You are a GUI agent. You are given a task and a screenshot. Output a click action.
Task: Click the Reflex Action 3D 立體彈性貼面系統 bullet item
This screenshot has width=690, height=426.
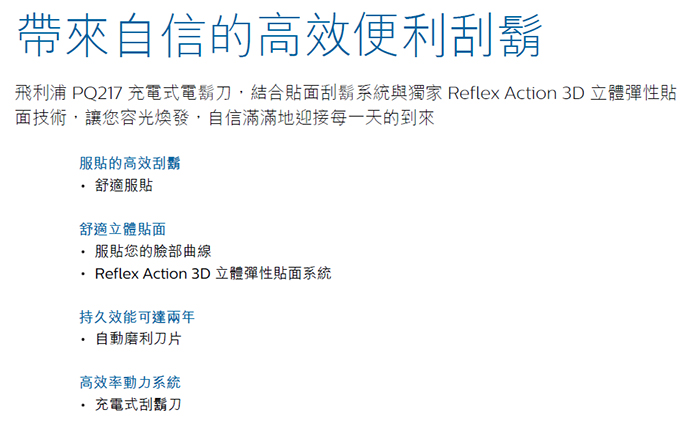(212, 273)
